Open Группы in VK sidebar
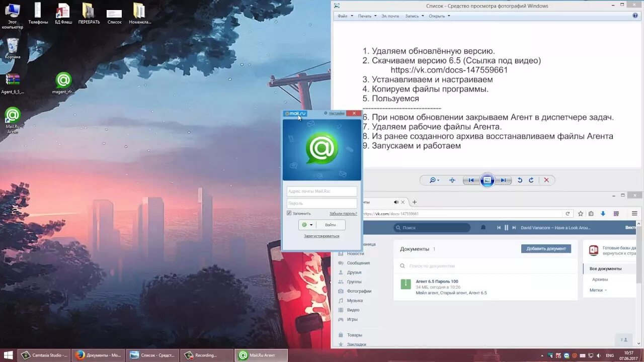Image resolution: width=644 pixels, height=362 pixels. tap(354, 282)
